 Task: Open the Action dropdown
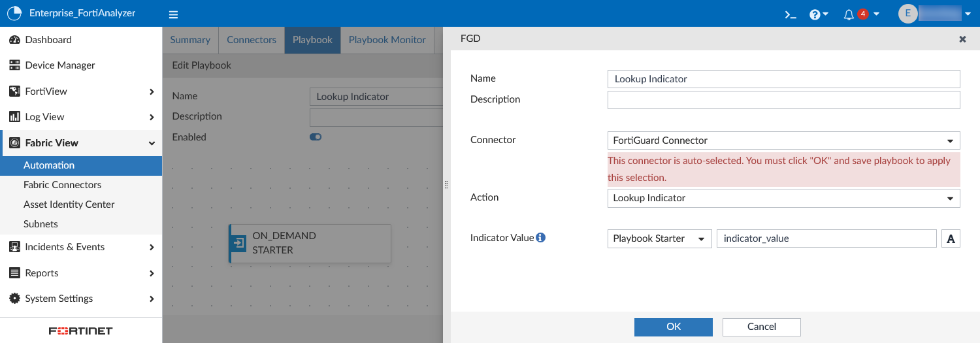pos(783,198)
